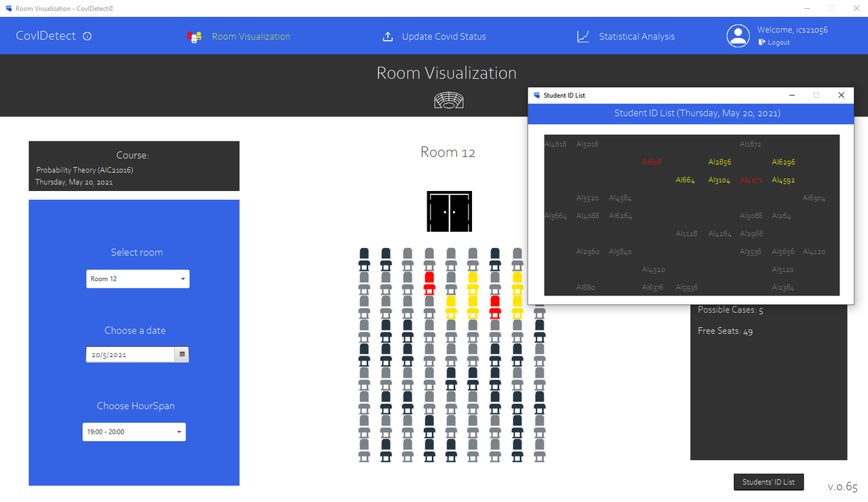Click student ID AI2968
Image resolution: width=868 pixels, height=502 pixels.
(x=751, y=234)
